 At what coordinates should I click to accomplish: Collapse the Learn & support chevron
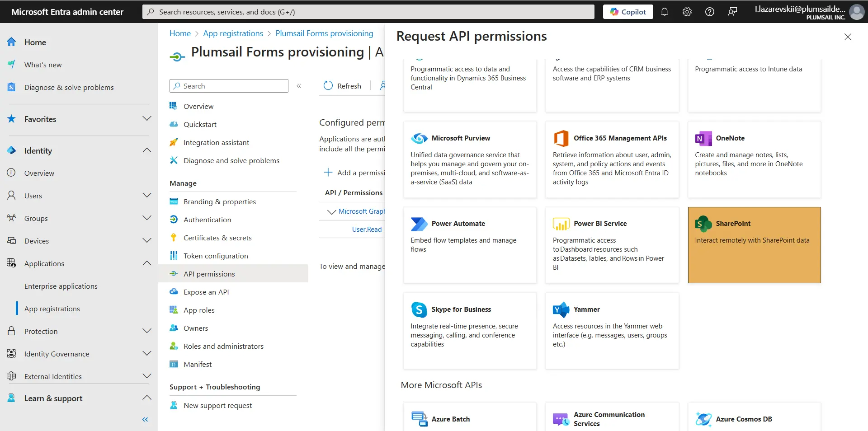tap(147, 398)
